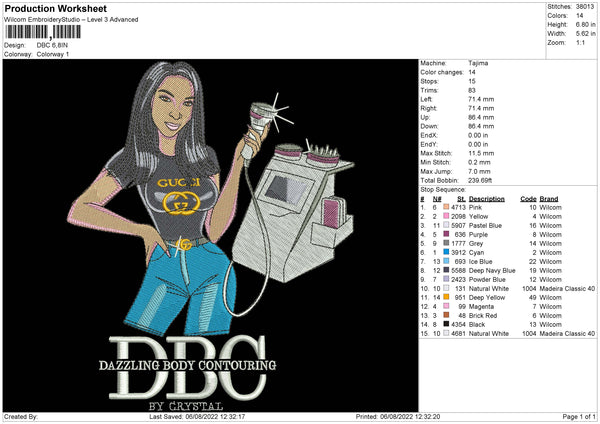Image resolution: width=600 pixels, height=424 pixels.
Task: Click the Max Jump value '7.0 mm'
Action: pyautogui.click(x=479, y=171)
